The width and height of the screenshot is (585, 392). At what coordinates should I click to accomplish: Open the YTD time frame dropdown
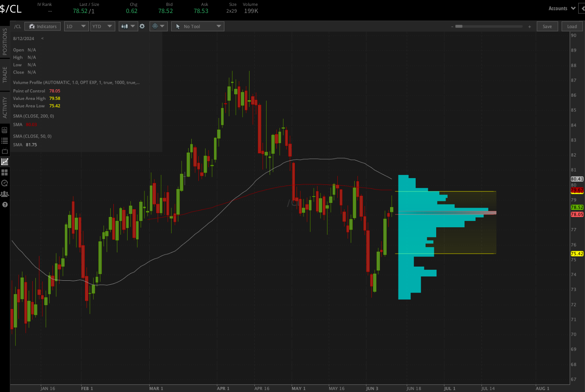(x=102, y=26)
